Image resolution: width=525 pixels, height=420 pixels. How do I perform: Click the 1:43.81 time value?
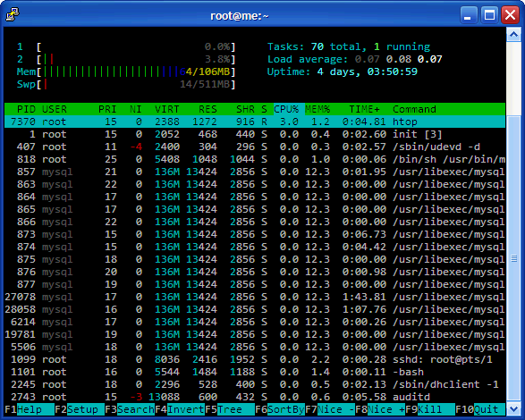[x=364, y=297]
